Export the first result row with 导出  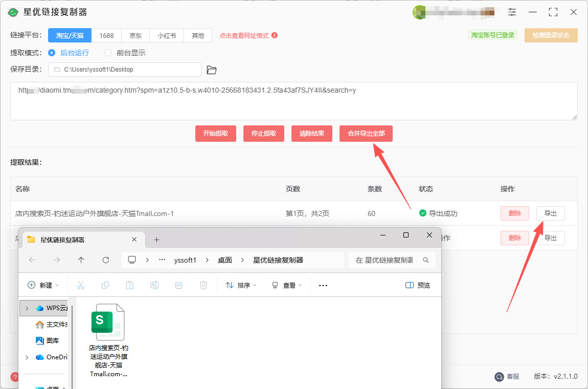coord(551,213)
